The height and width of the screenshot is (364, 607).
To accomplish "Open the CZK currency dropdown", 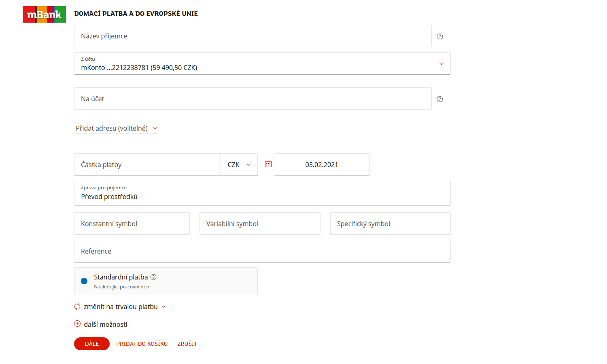I will (239, 165).
